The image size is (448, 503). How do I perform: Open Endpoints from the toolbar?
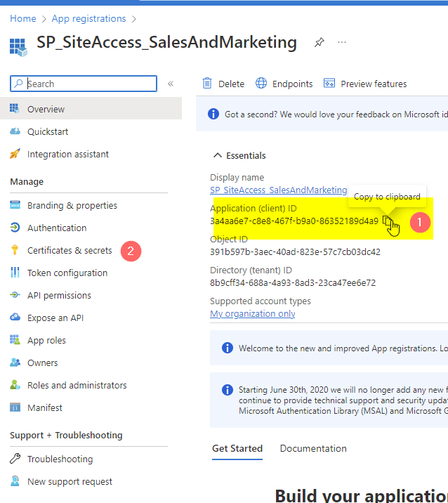(x=284, y=84)
